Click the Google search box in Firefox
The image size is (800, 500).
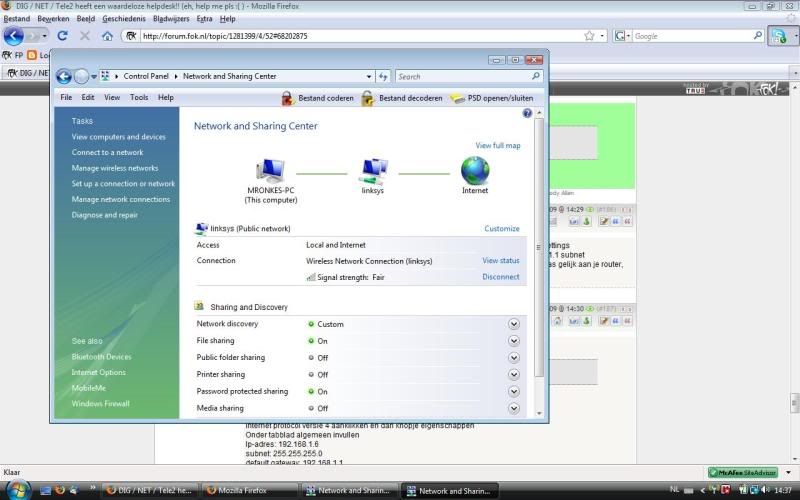point(693,36)
